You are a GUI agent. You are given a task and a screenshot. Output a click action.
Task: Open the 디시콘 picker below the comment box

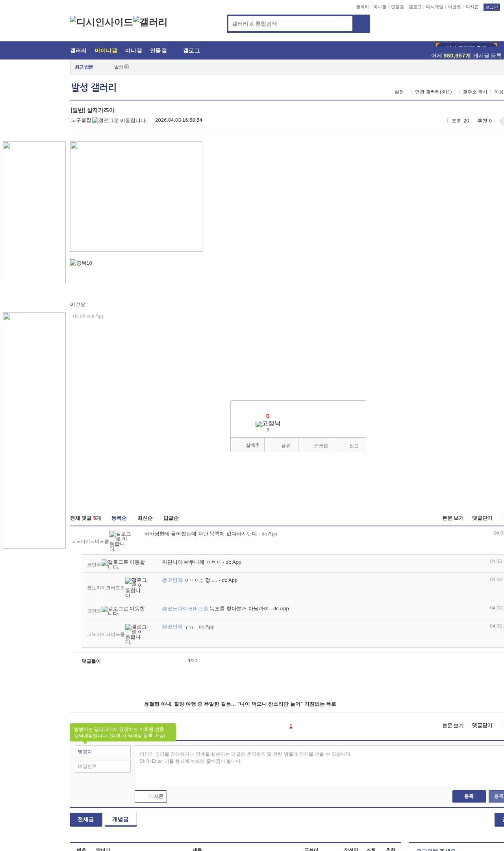coord(151,796)
